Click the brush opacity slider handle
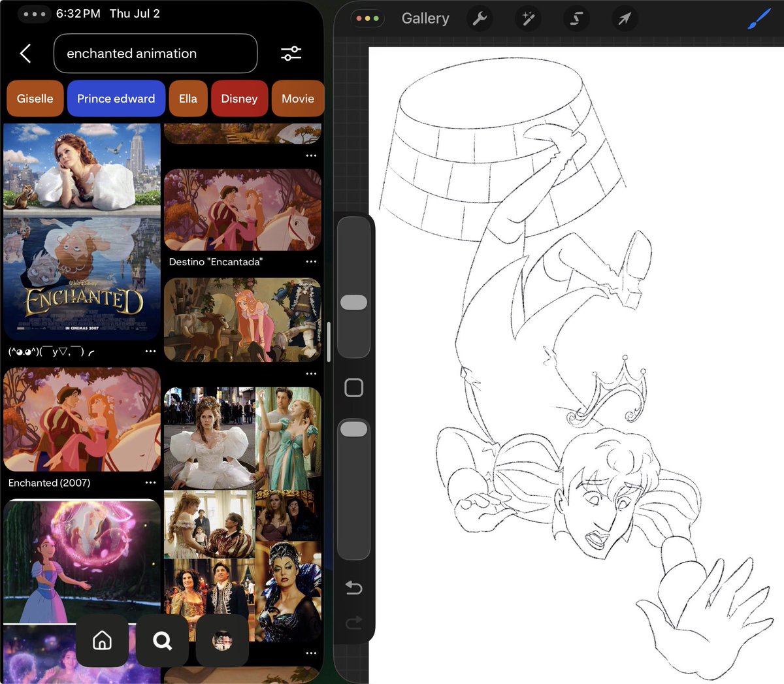The image size is (784, 684). [x=354, y=429]
